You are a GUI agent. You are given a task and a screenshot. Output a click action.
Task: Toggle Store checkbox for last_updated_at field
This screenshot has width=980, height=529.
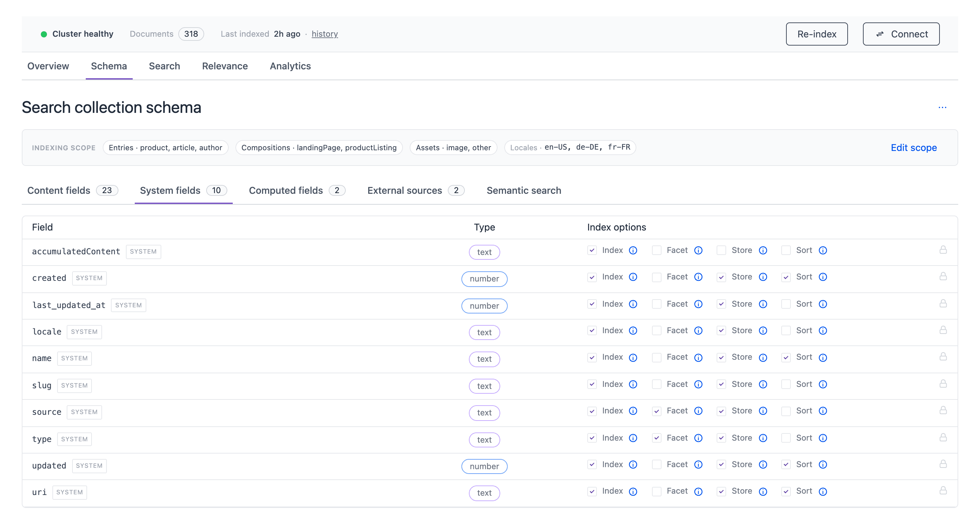(x=721, y=304)
